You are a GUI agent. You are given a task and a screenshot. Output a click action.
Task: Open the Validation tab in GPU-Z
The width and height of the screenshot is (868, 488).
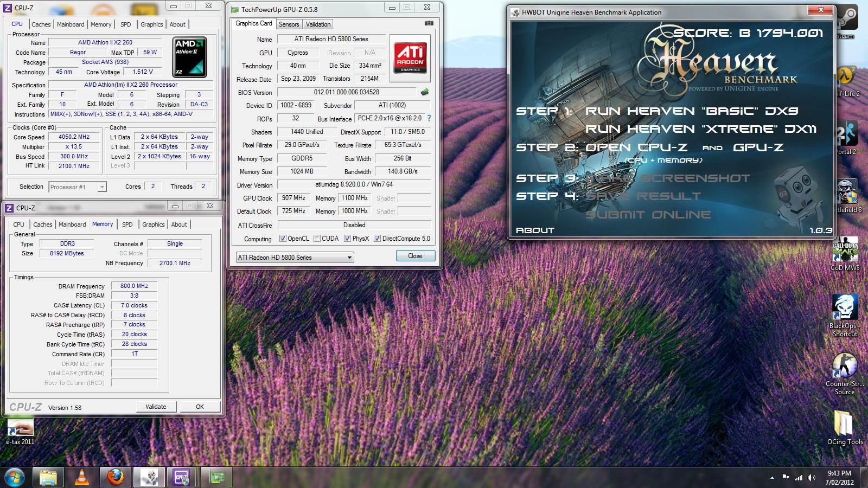point(318,24)
